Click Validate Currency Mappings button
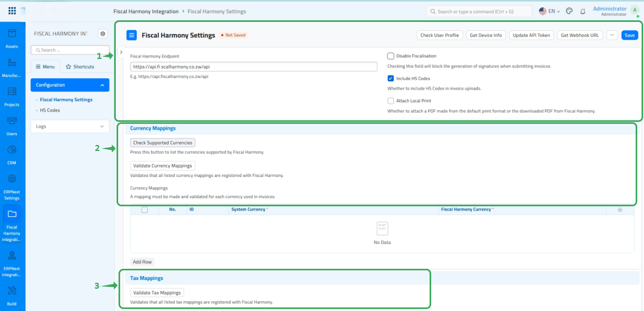 [x=163, y=166]
